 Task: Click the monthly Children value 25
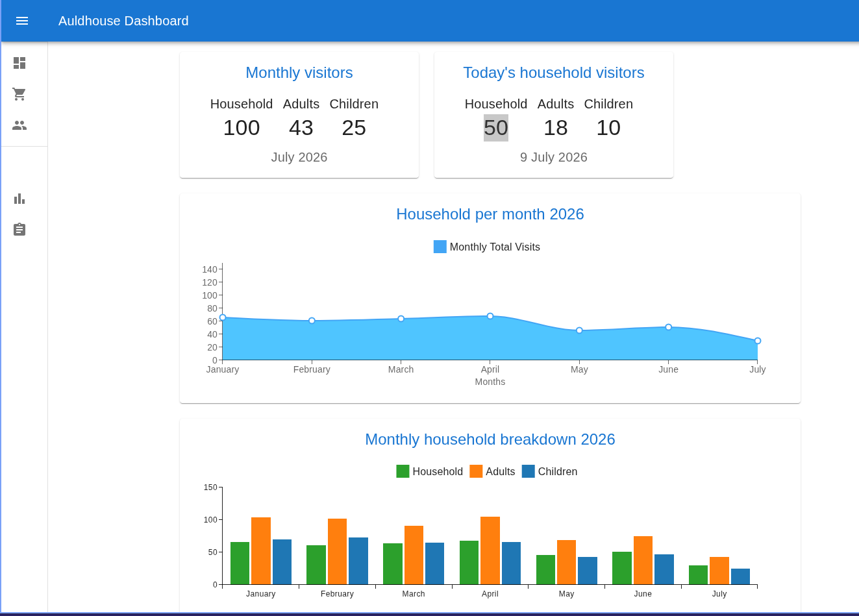point(354,128)
